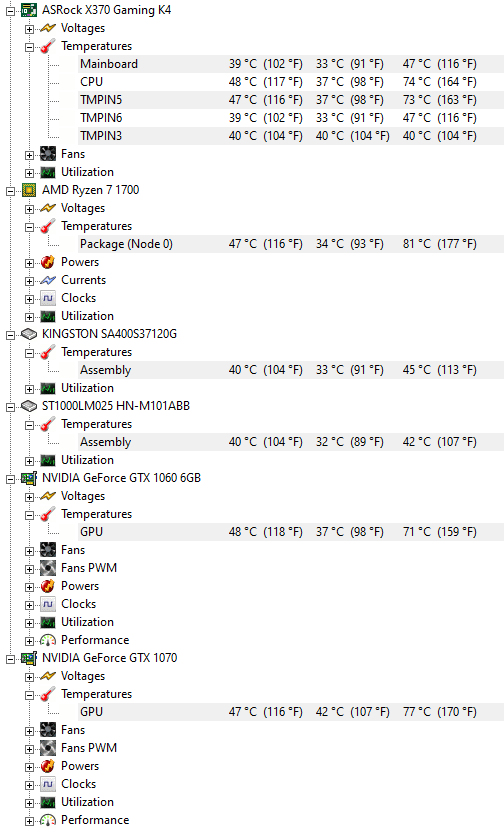Click the KINGSTON SA400S37120G drive icon
504x836 pixels.
point(29,334)
